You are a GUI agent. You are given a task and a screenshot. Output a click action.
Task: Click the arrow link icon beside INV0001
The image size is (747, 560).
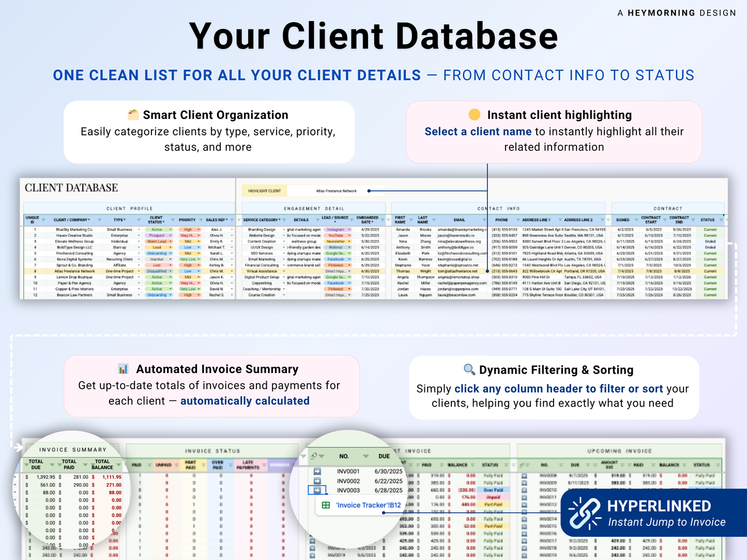(317, 471)
